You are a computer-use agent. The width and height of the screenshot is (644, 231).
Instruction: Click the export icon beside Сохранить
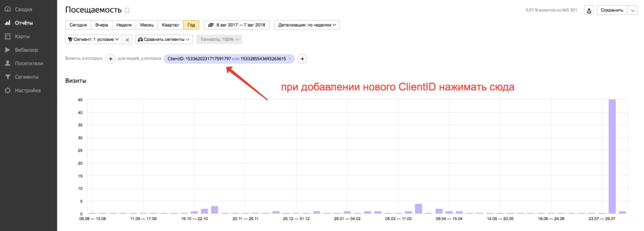(589, 10)
